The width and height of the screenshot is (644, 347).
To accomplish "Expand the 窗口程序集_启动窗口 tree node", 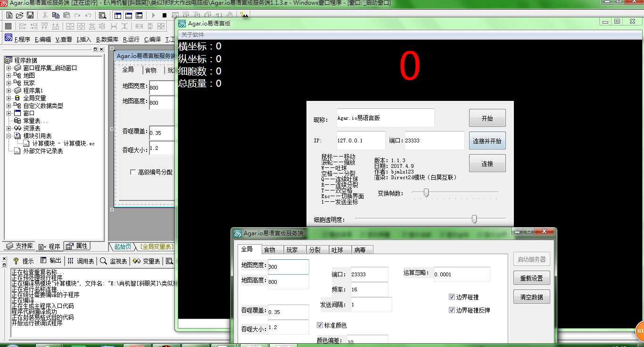I will 8,68.
